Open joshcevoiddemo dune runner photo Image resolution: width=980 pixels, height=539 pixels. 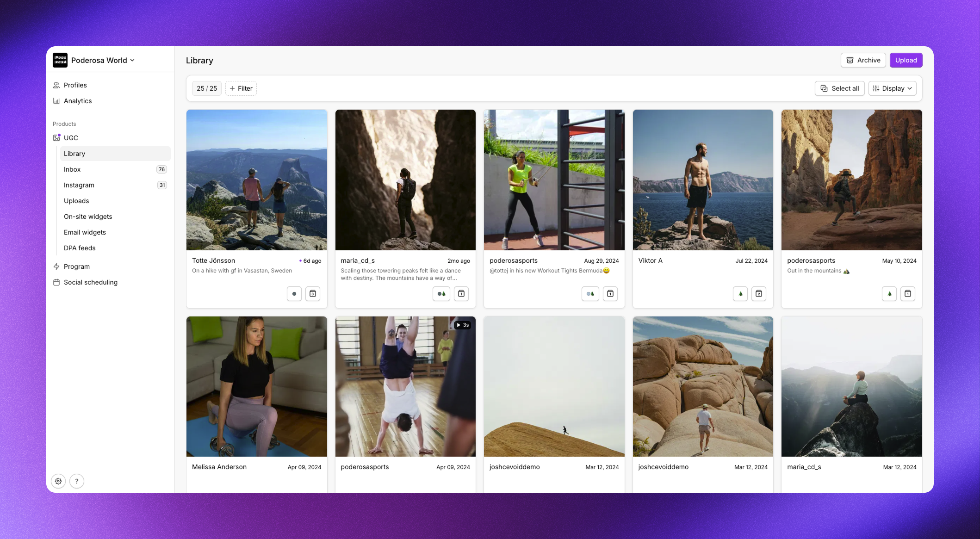(x=554, y=387)
